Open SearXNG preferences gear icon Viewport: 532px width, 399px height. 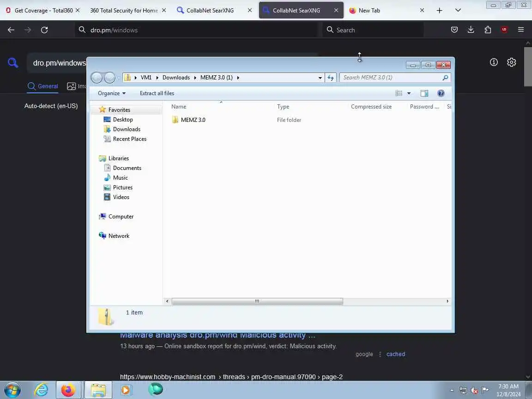point(511,62)
